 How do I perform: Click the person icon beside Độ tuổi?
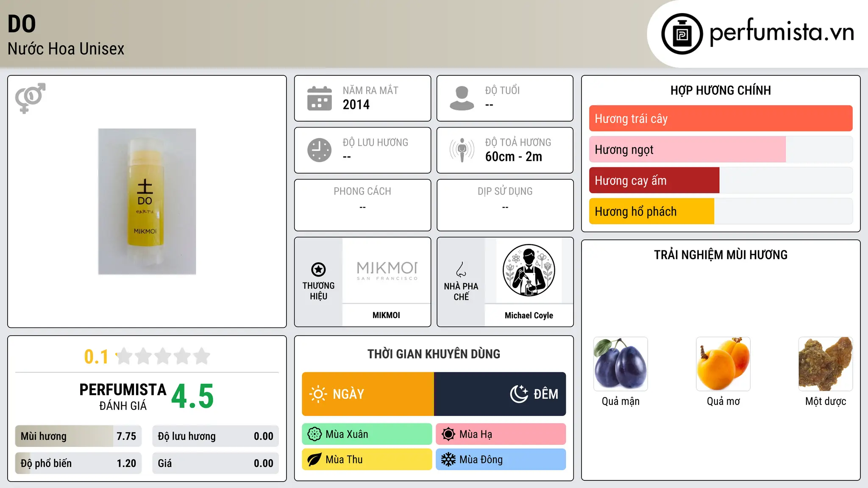tap(462, 98)
